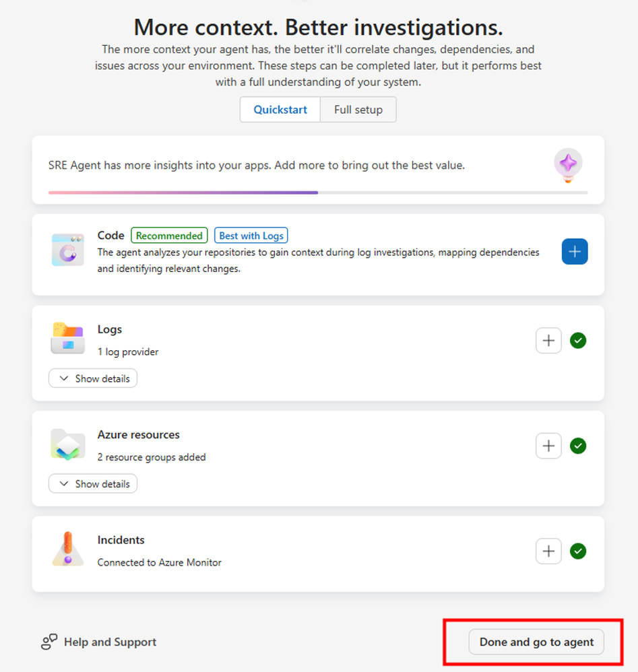Expand Show details under Logs
638x672 pixels.
[93, 378]
